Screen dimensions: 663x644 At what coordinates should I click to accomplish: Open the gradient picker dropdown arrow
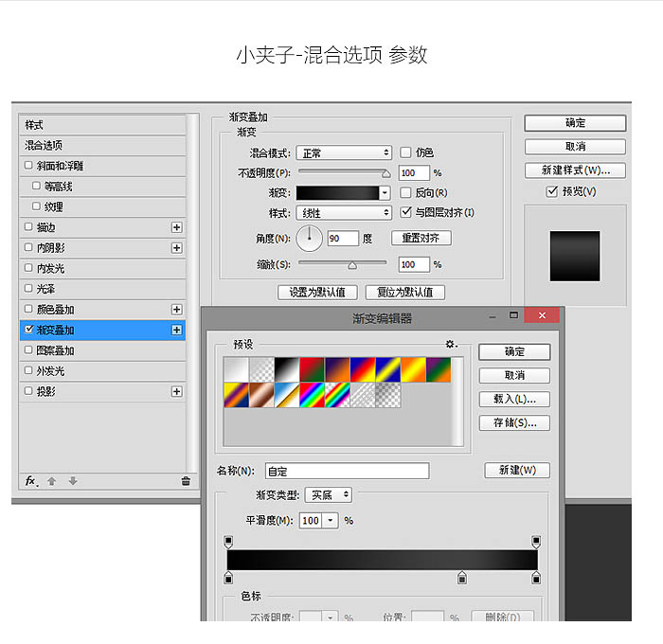point(385,193)
